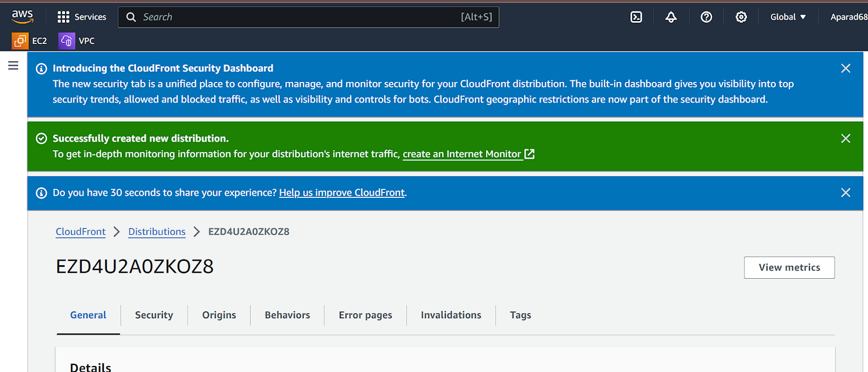The width and height of the screenshot is (868, 372).
Task: Select the General tab
Action: pyautogui.click(x=88, y=315)
